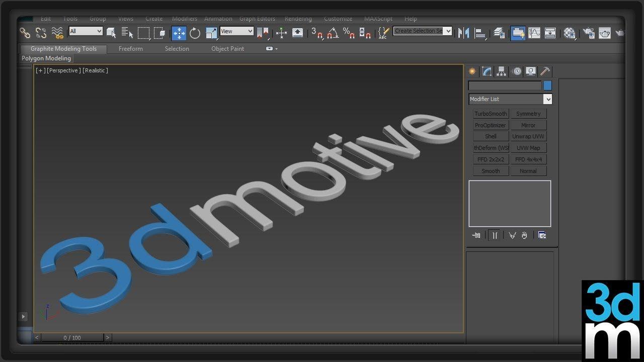
Task: Open the Create Selection Set dropdown
Action: (423, 31)
